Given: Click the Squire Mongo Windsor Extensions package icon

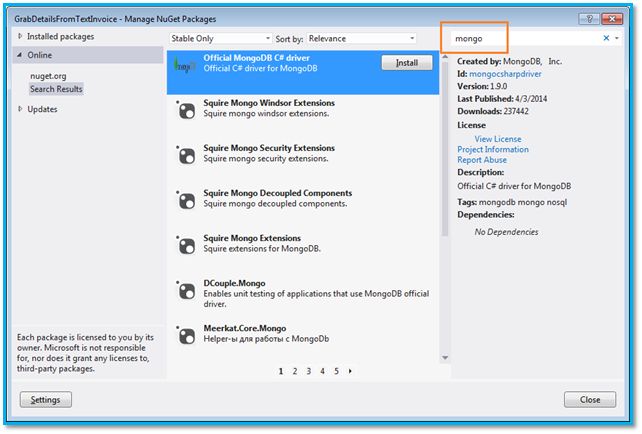Looking at the screenshot, I should click(x=186, y=111).
